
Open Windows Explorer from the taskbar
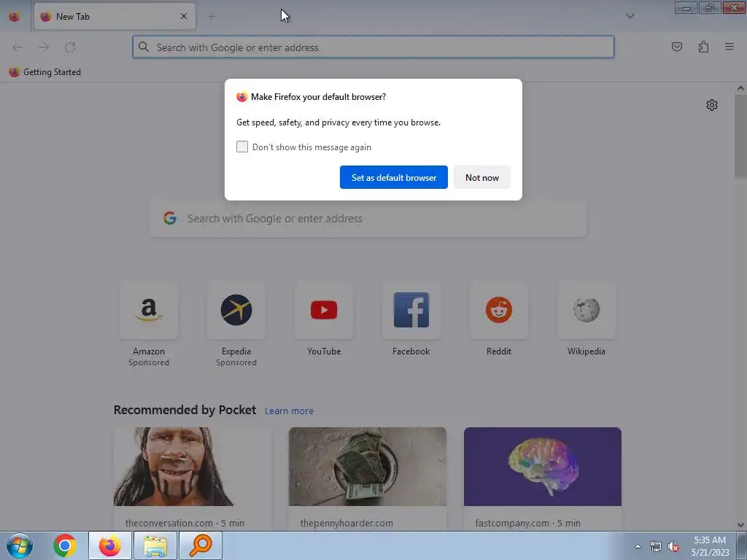[x=155, y=545]
